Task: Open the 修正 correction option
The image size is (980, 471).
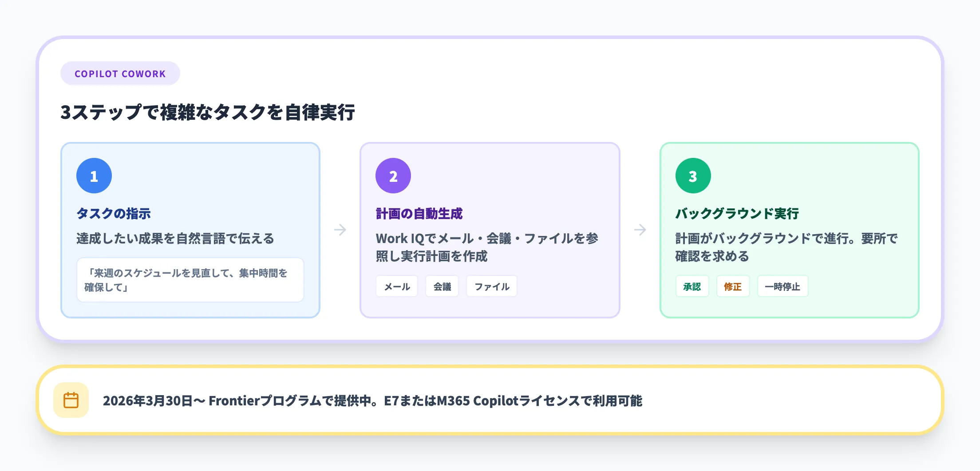Action: point(733,286)
